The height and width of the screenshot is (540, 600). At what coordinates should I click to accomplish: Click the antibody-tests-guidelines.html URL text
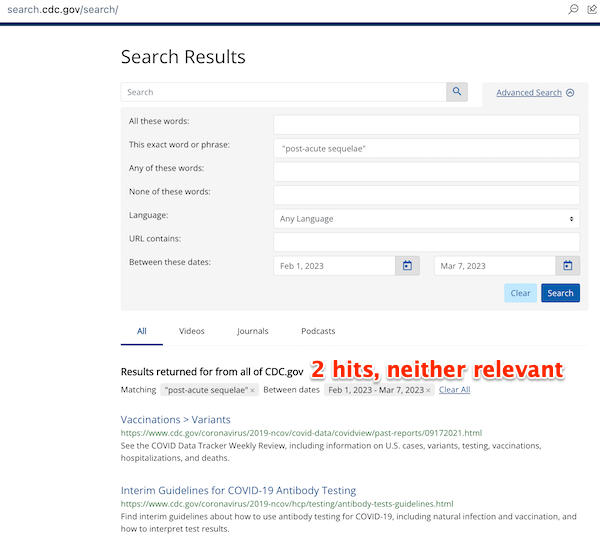click(x=287, y=504)
